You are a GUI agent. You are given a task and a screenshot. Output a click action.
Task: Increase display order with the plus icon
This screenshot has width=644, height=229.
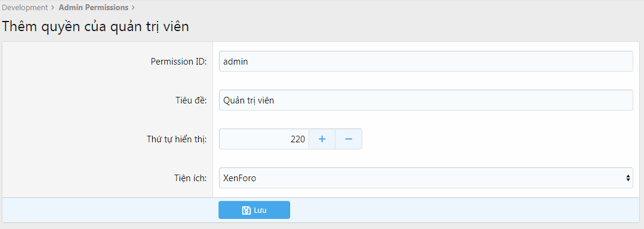[x=322, y=139]
